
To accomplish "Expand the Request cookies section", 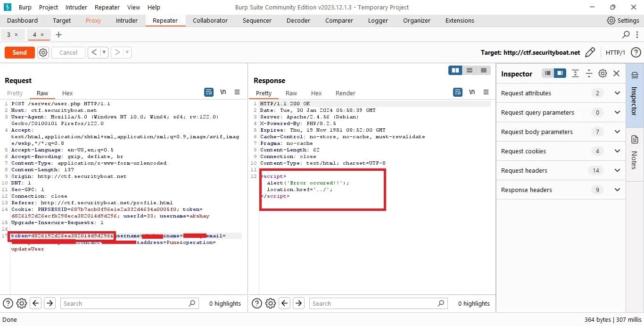I will point(561,151).
